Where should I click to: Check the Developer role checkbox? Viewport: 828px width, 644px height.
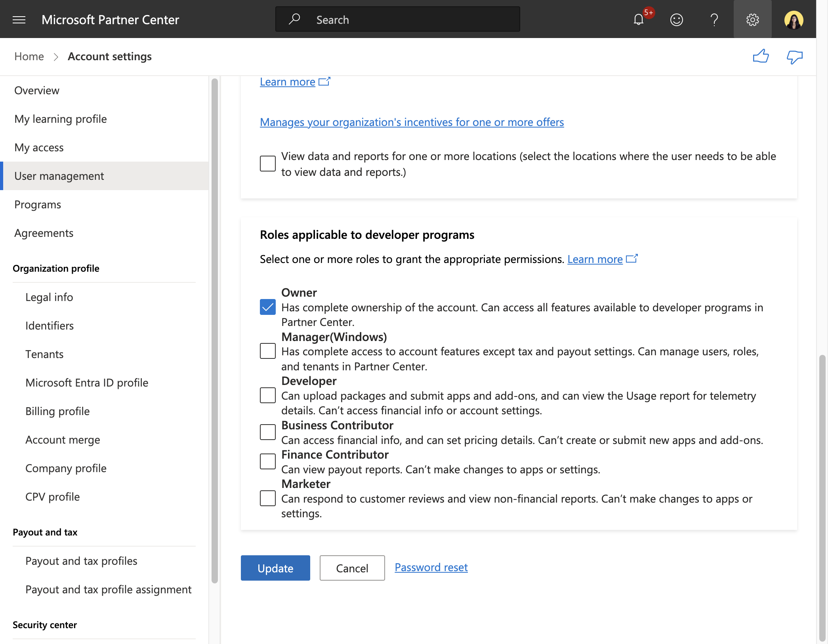coord(268,395)
